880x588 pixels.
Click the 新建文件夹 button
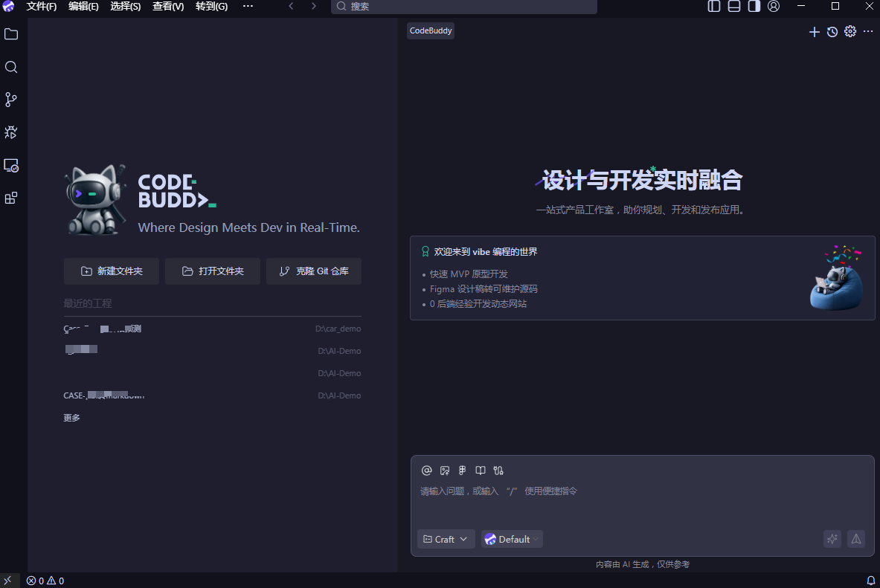click(111, 271)
